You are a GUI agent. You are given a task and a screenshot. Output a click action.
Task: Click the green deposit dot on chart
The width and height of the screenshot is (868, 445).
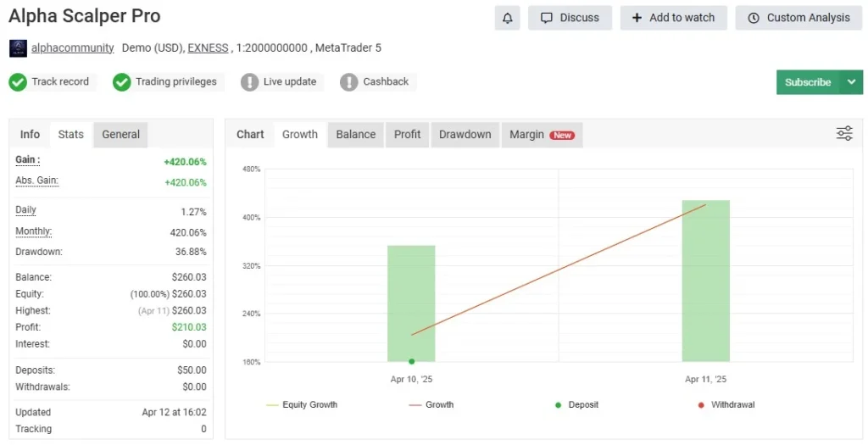coord(412,361)
